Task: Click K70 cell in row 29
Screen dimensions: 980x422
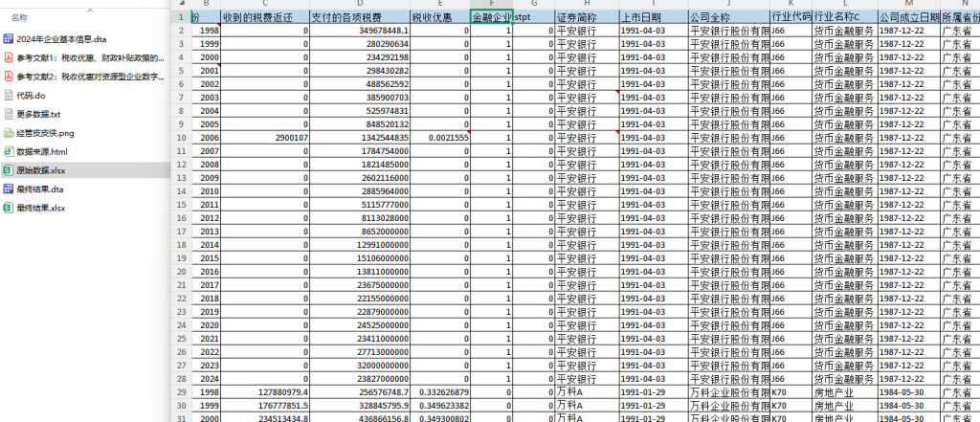Action: 791,392
